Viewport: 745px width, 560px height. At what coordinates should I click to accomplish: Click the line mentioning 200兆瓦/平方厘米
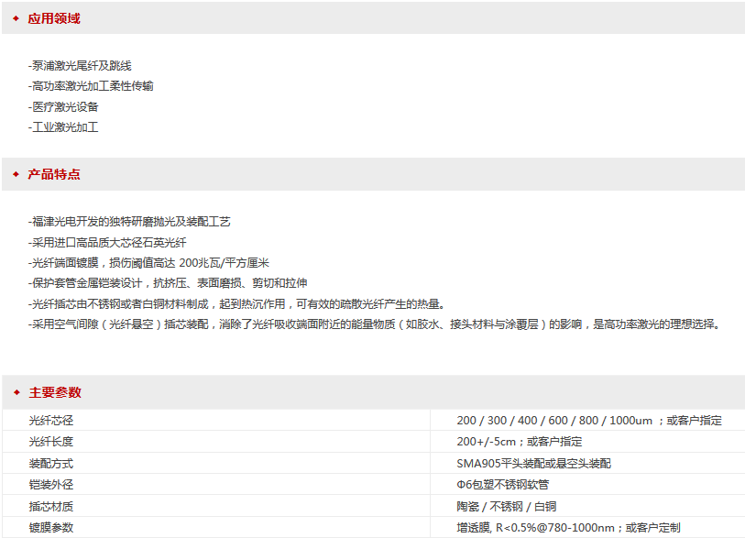point(148,263)
